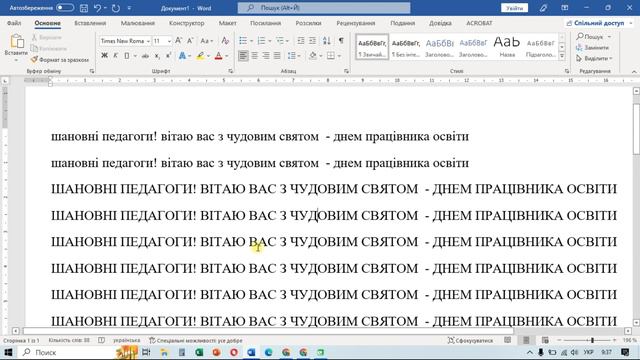
Task: Open the Малювання tab
Action: [138, 23]
